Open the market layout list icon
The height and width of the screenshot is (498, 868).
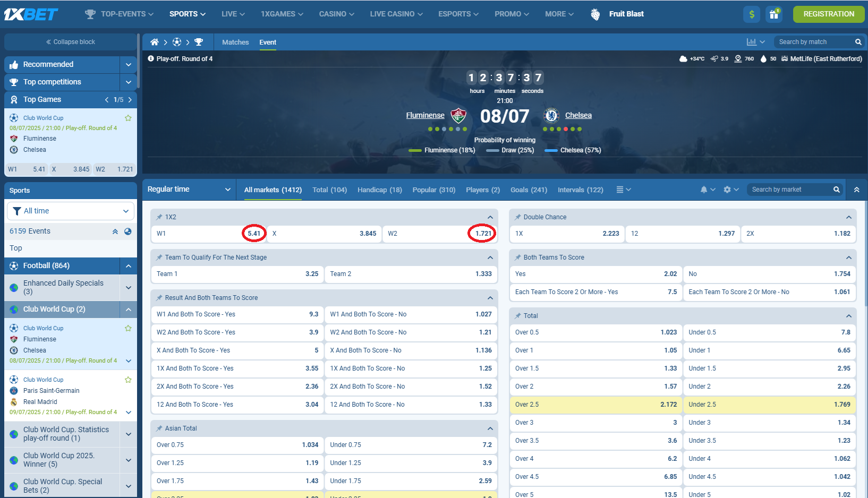620,190
